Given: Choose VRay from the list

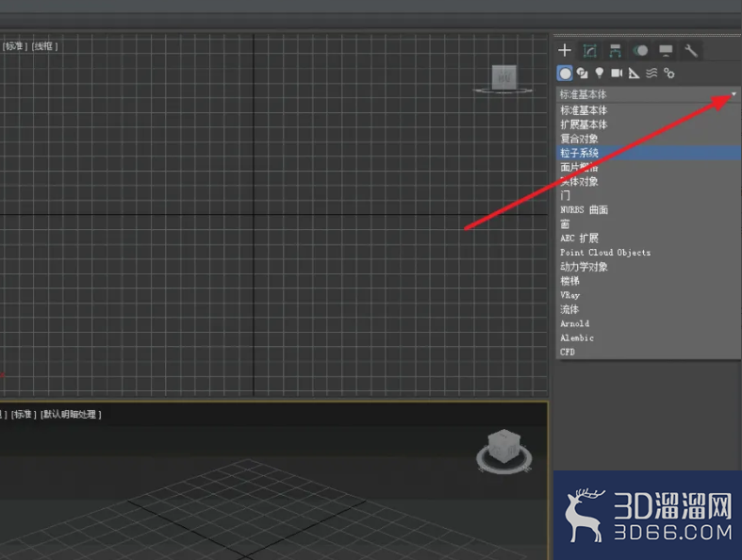Looking at the screenshot, I should coord(649,295).
